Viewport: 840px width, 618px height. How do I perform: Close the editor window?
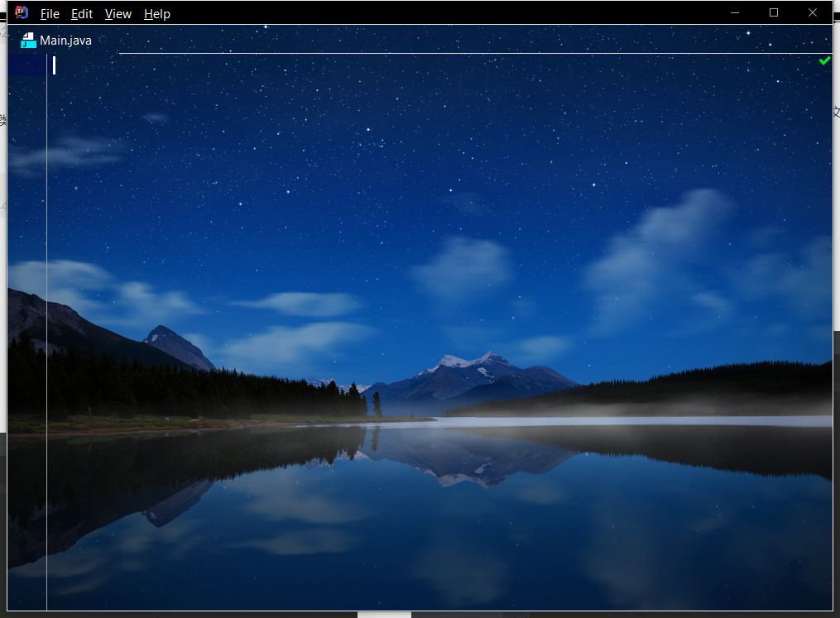pyautogui.click(x=813, y=12)
